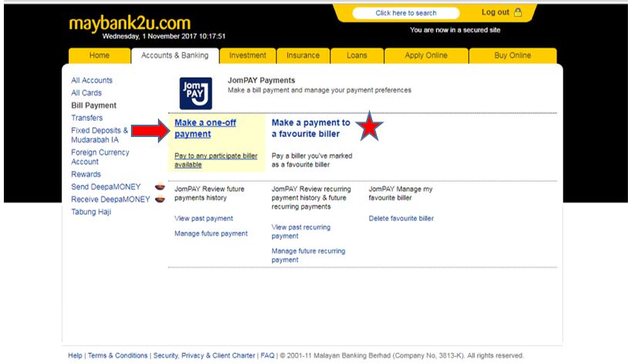Click 'Delete favourite biller' link

coord(401,218)
